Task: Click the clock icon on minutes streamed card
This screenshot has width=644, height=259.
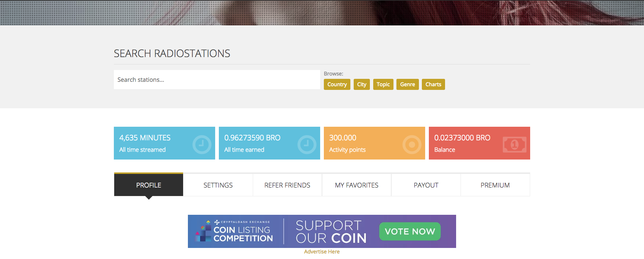Action: (202, 145)
